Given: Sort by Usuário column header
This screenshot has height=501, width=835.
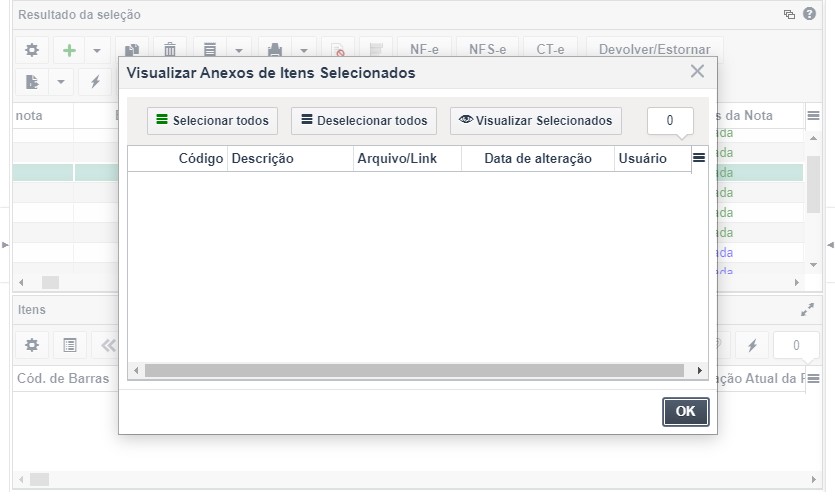Looking at the screenshot, I should (653, 158).
